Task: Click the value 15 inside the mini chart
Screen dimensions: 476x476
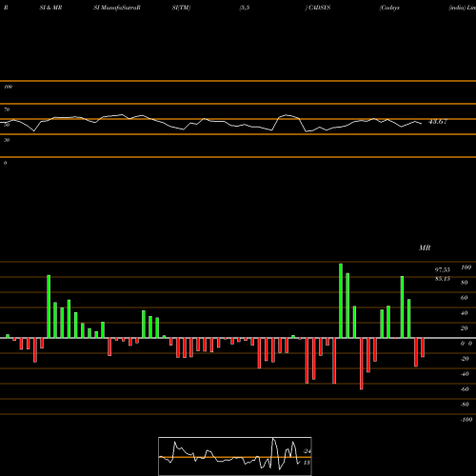Action: [307, 463]
